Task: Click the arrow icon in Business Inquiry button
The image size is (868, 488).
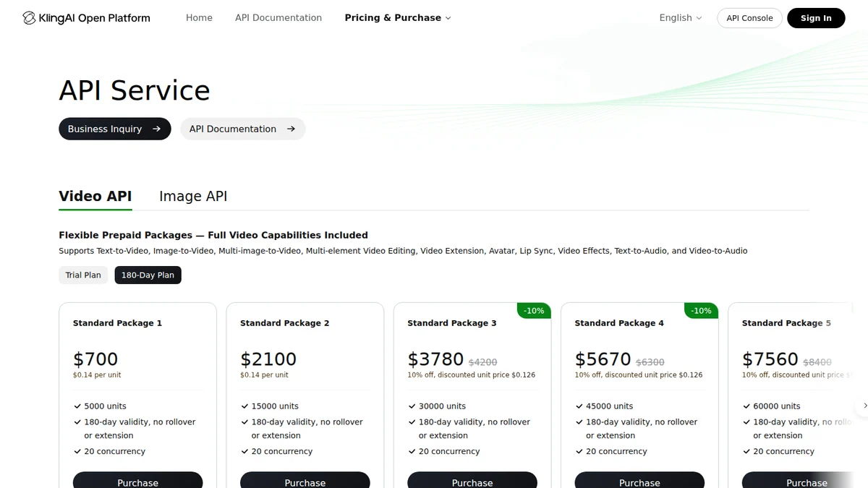Action: 156,129
